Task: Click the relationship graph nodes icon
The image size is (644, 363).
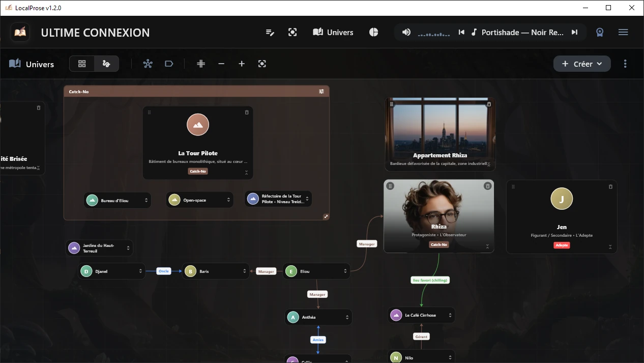Action: point(148,64)
